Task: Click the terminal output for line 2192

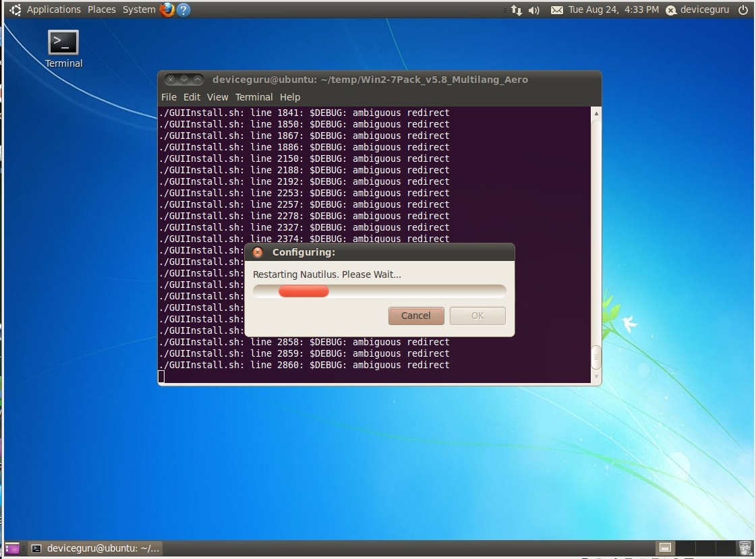Action: 304,181
